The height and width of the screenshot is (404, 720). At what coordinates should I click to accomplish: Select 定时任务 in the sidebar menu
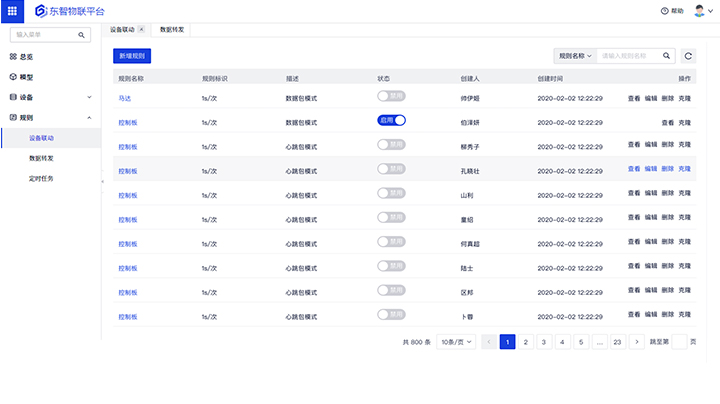click(x=41, y=178)
